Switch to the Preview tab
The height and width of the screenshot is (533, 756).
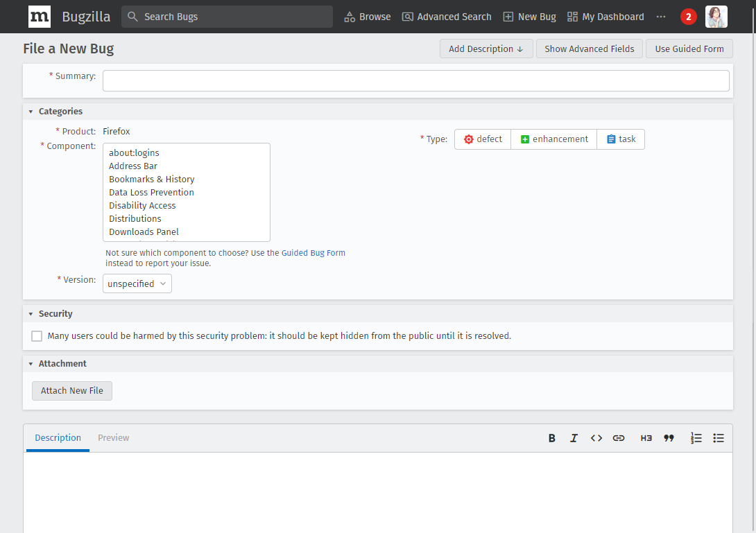tap(114, 438)
